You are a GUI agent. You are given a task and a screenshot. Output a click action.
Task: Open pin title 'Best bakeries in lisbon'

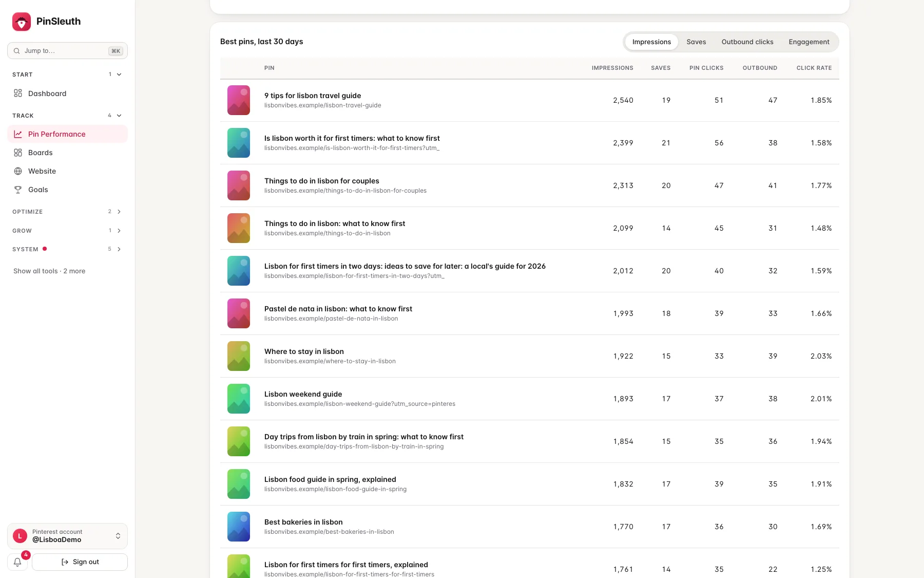(303, 522)
